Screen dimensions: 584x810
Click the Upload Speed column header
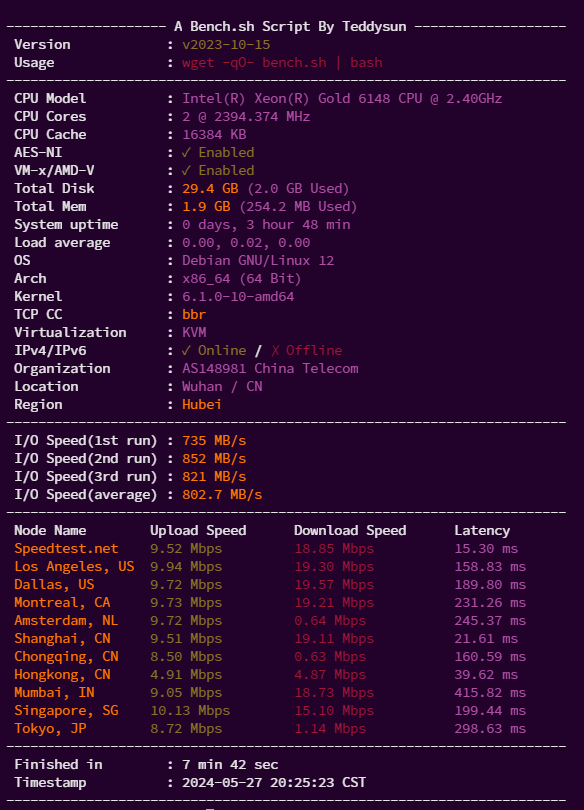tap(198, 531)
